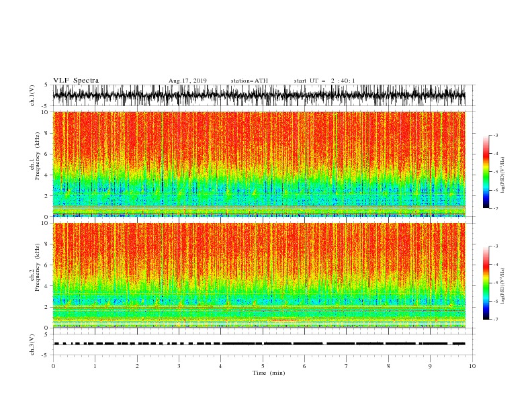Click the "1" tick on the Time axis
Screen dimensions: 532x411
pyautogui.click(x=95, y=366)
